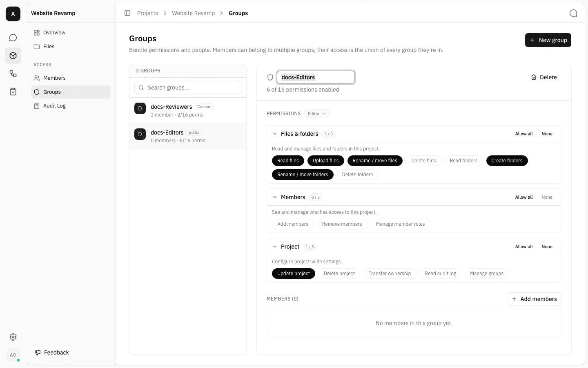Open Overview in sidebar

click(x=71, y=33)
